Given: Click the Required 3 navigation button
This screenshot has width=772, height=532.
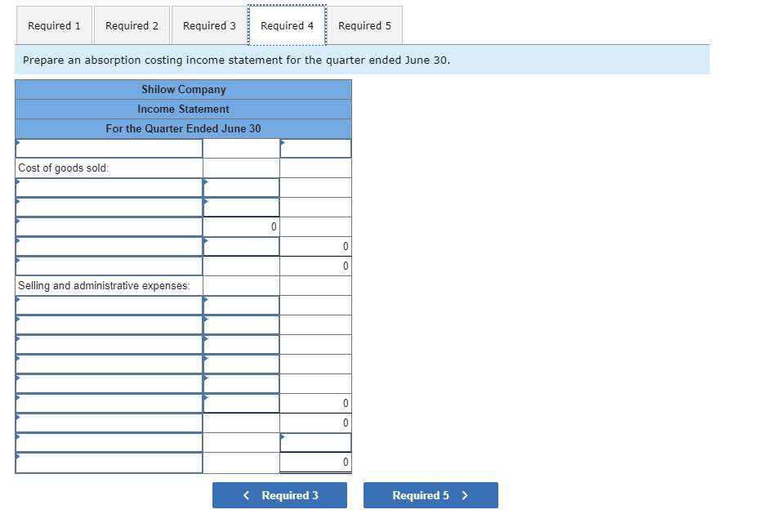Looking at the screenshot, I should 279,495.
